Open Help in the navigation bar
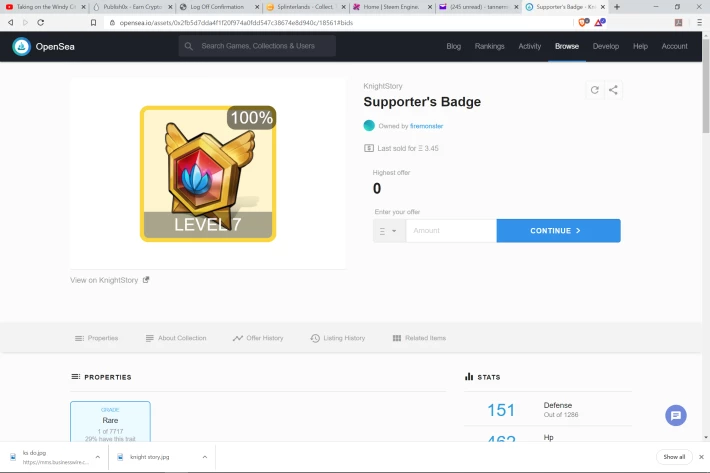 [x=640, y=46]
